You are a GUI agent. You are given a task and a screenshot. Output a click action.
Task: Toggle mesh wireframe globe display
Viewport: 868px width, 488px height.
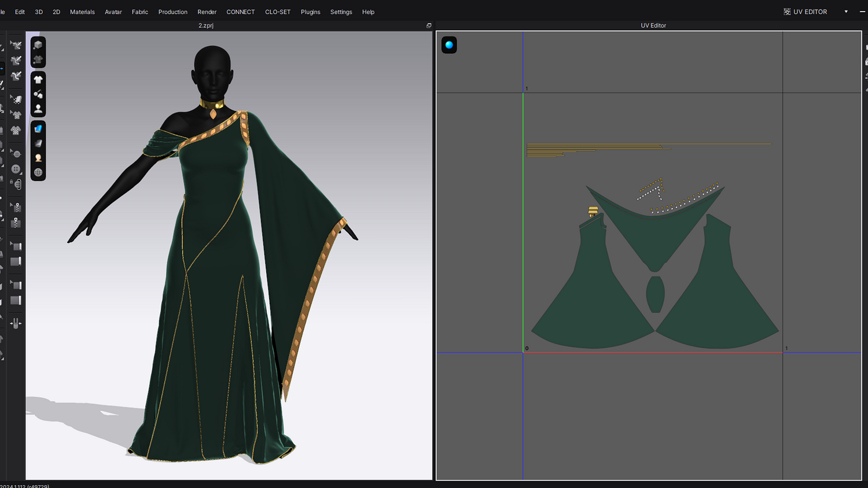click(38, 172)
